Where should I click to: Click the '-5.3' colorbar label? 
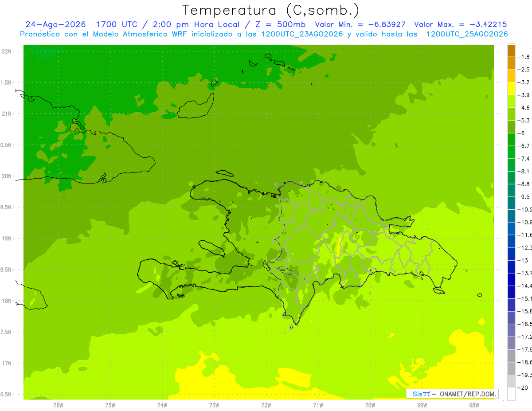point(524,121)
